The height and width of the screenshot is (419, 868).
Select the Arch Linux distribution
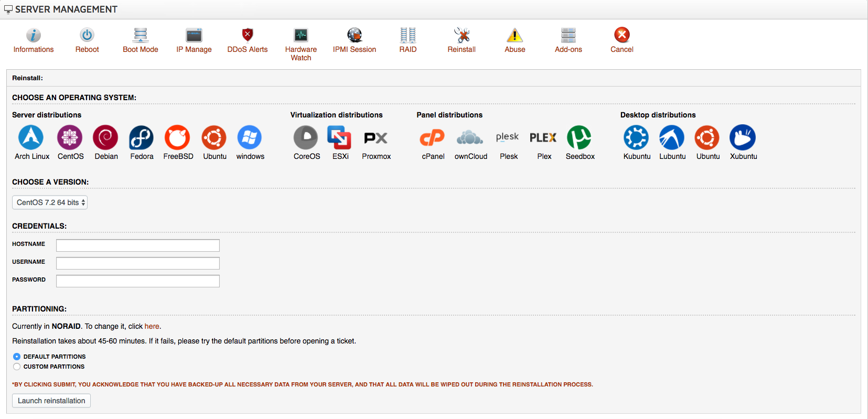pyautogui.click(x=31, y=138)
